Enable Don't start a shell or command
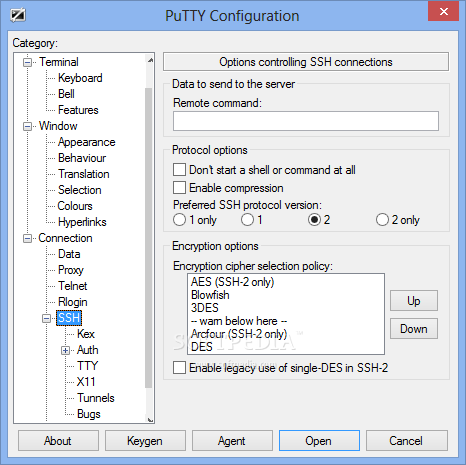 (179, 170)
